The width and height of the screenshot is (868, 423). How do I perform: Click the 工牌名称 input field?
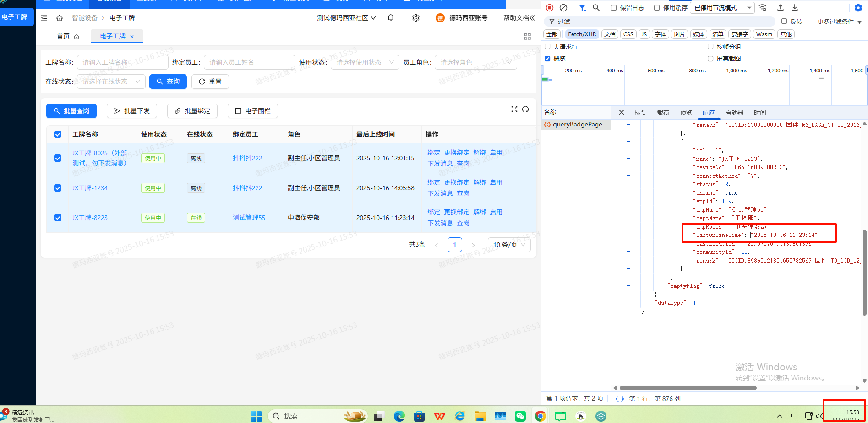tap(122, 62)
